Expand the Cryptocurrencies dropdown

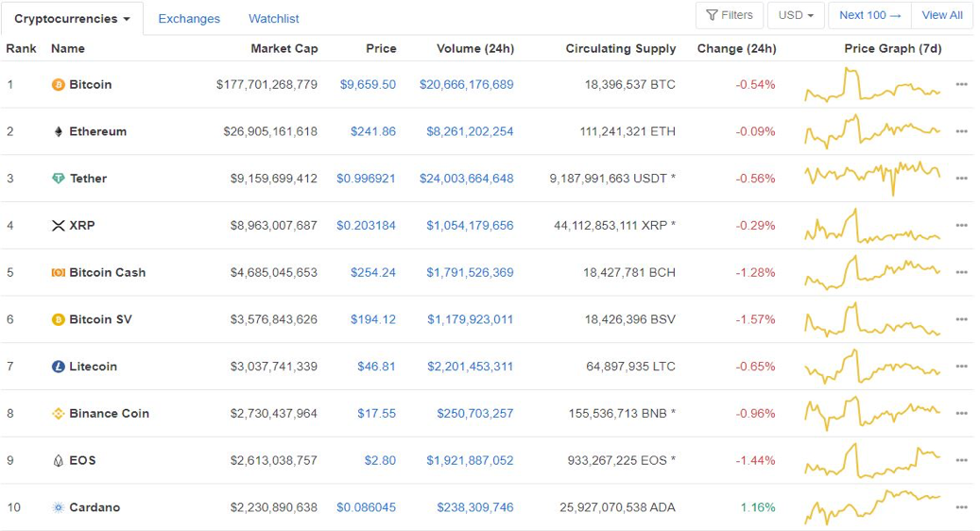tap(72, 19)
